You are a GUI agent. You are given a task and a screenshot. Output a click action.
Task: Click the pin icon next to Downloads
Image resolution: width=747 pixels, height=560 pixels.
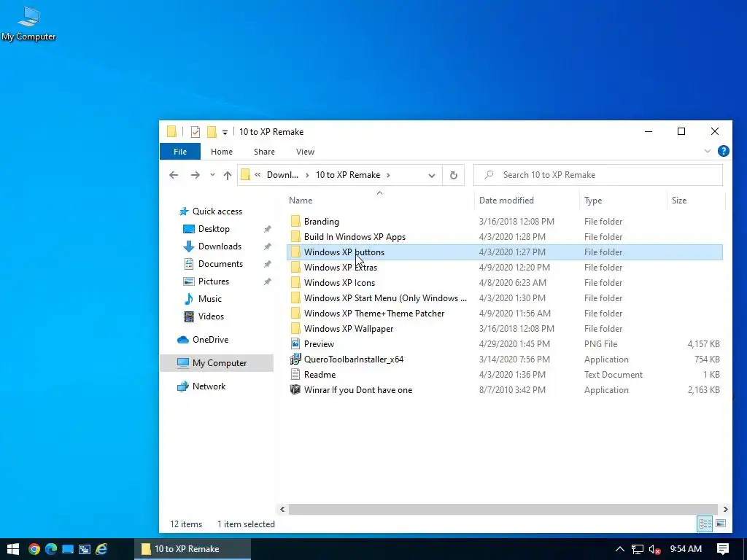pos(267,246)
